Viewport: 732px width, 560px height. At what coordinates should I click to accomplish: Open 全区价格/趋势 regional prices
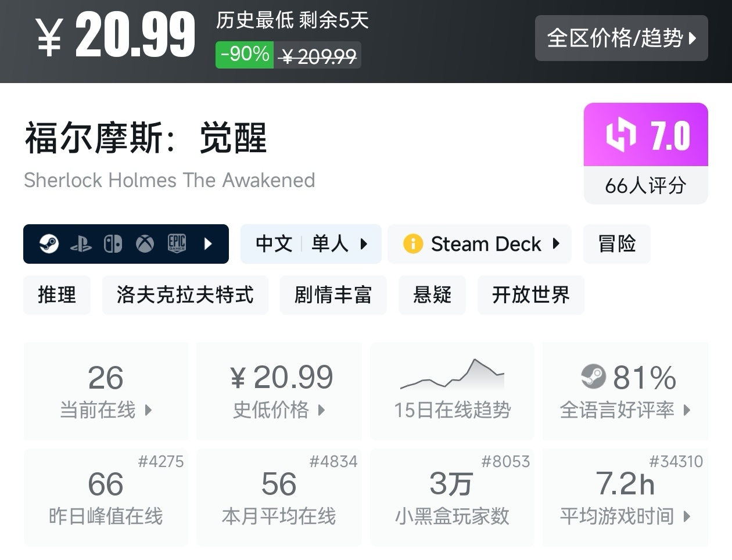(x=621, y=38)
